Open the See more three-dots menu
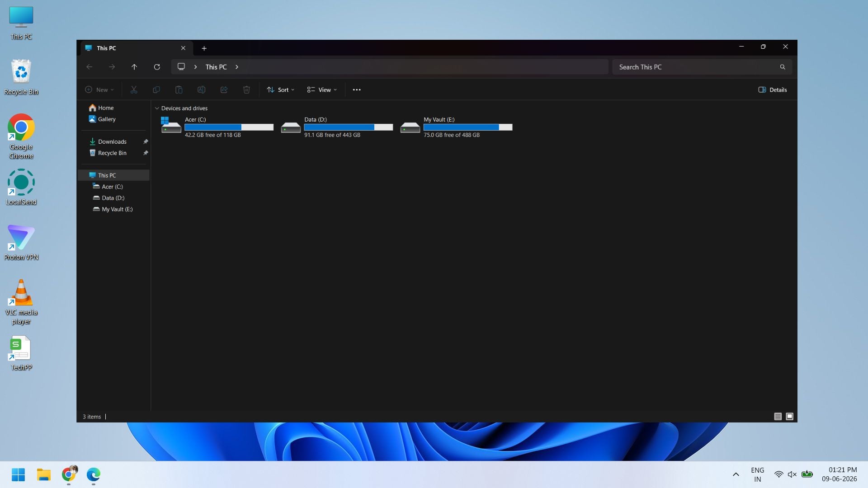 (357, 90)
